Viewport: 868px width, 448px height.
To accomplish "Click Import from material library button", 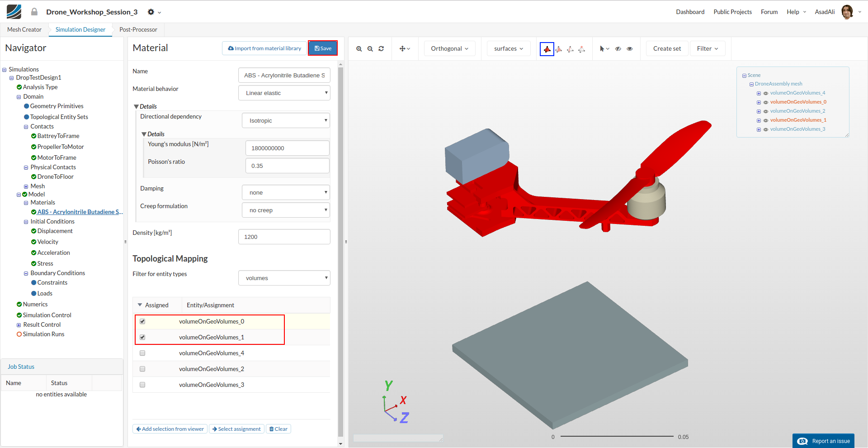I will tap(264, 48).
